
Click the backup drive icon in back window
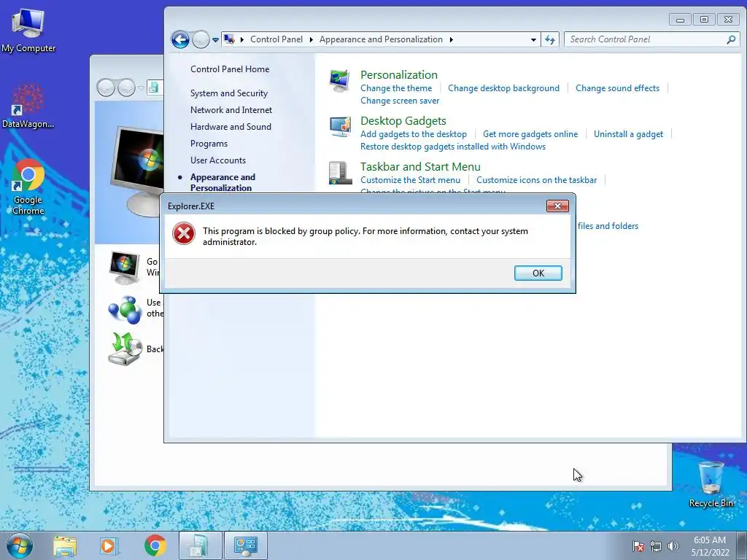[125, 349]
